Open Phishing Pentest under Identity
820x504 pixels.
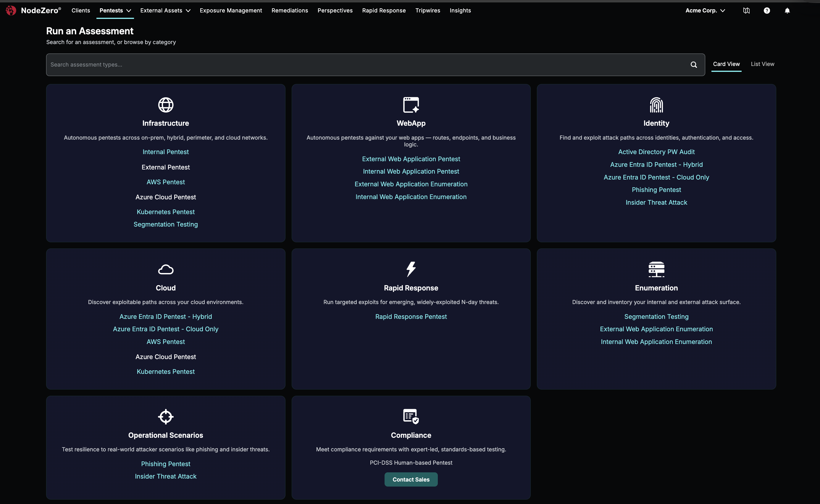tap(656, 190)
